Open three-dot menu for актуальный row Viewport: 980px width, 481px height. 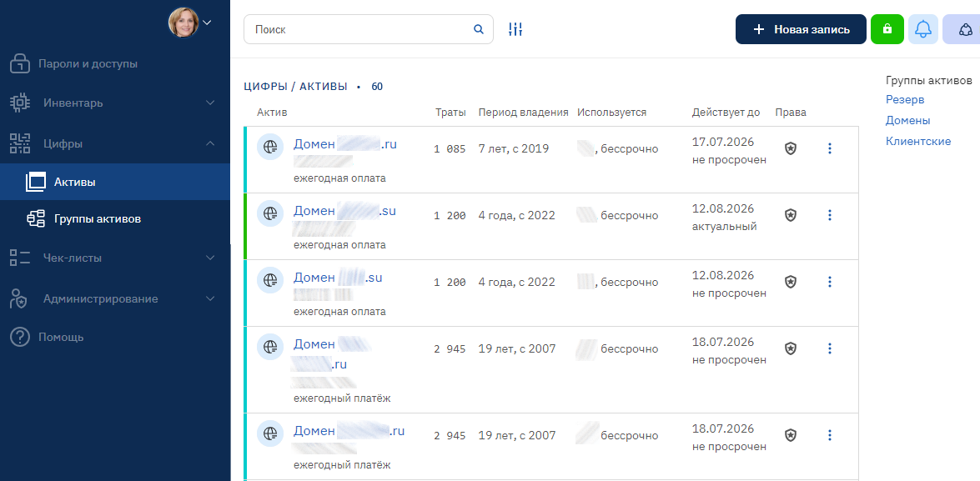[830, 215]
